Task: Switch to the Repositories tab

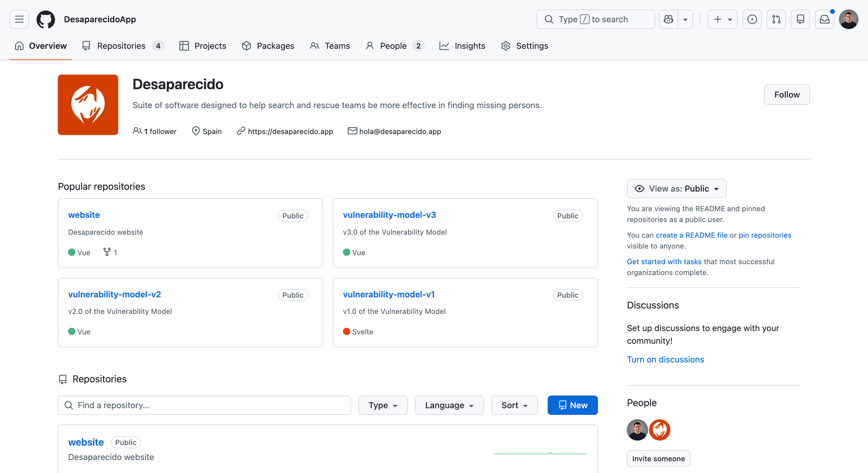Action: click(123, 45)
